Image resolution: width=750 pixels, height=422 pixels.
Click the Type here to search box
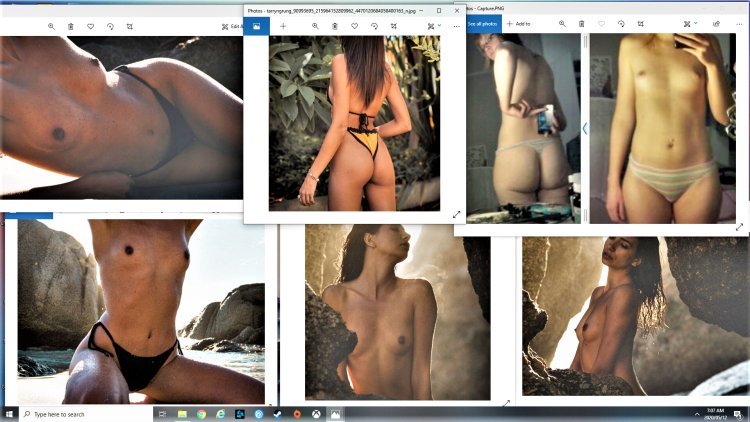85,413
